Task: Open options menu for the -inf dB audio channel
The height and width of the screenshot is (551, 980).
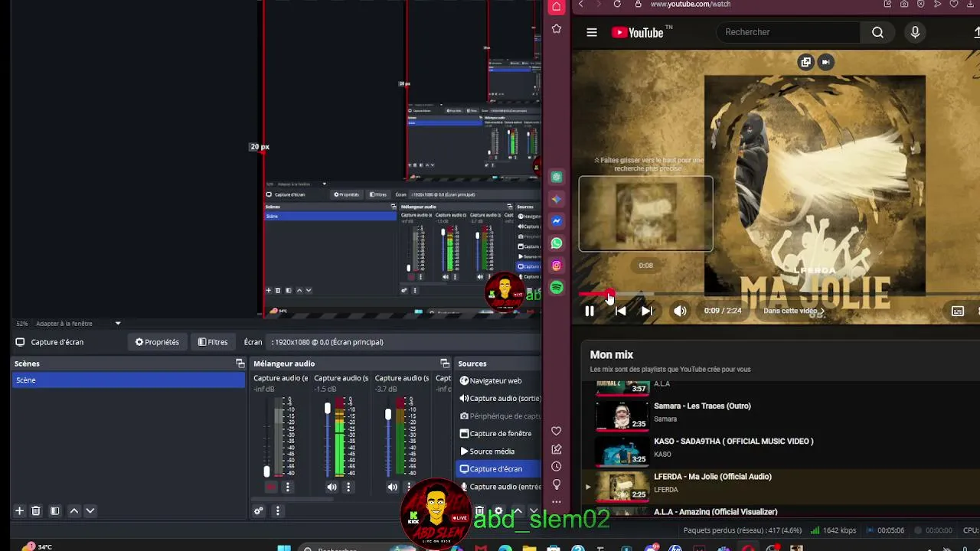Action: point(288,487)
